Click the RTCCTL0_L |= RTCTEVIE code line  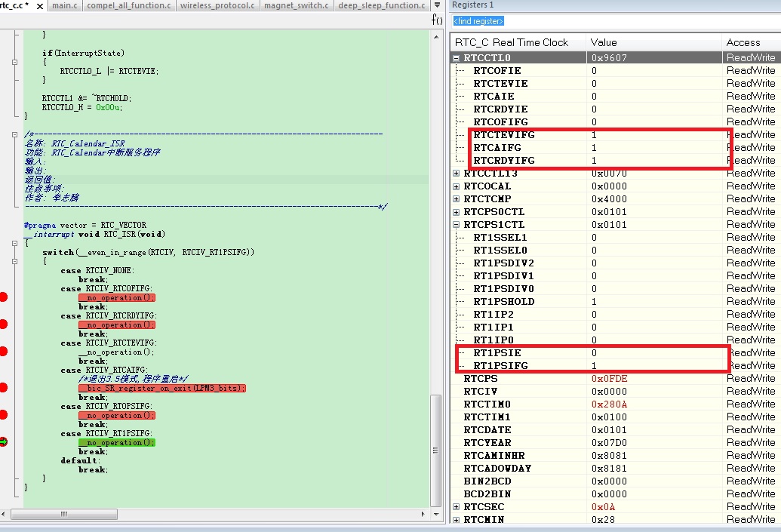click(109, 71)
